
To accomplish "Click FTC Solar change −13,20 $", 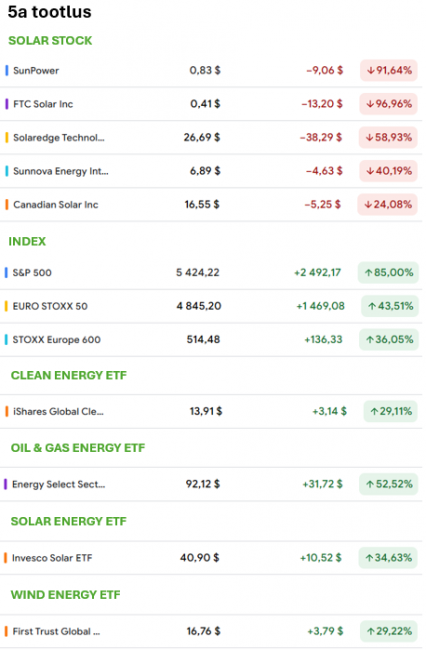I will (x=322, y=104).
